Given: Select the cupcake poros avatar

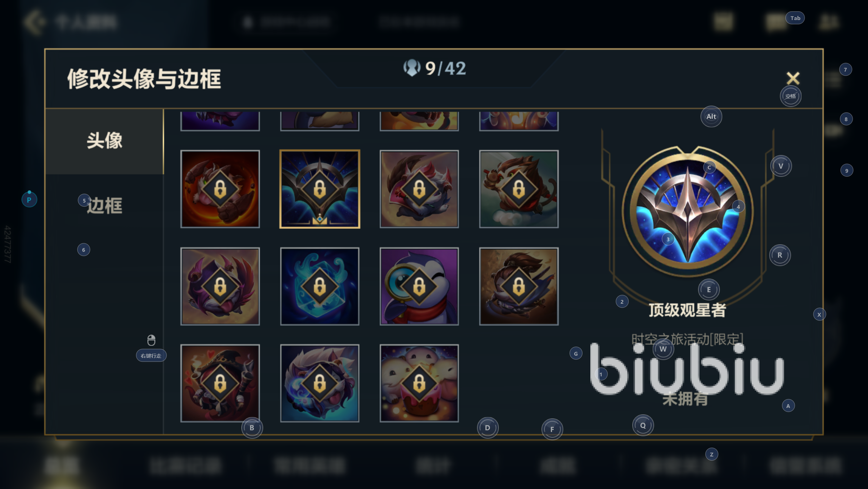Looking at the screenshot, I should 419,383.
